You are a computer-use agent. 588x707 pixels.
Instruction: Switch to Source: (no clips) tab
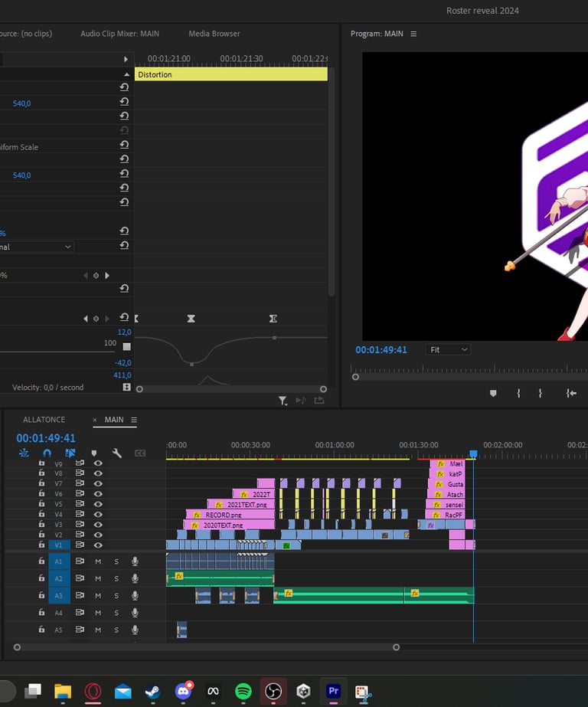pos(26,34)
